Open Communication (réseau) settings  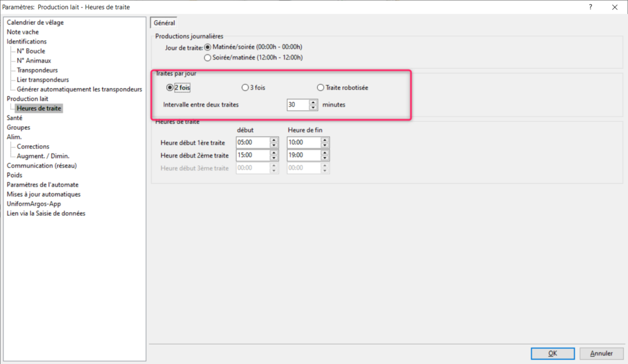coord(37,165)
